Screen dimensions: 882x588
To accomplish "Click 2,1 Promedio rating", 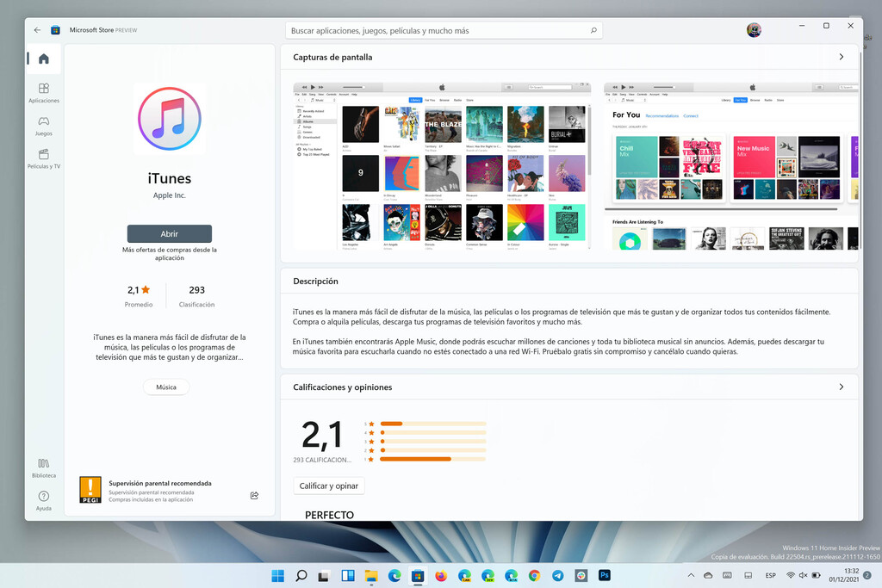I will (139, 295).
